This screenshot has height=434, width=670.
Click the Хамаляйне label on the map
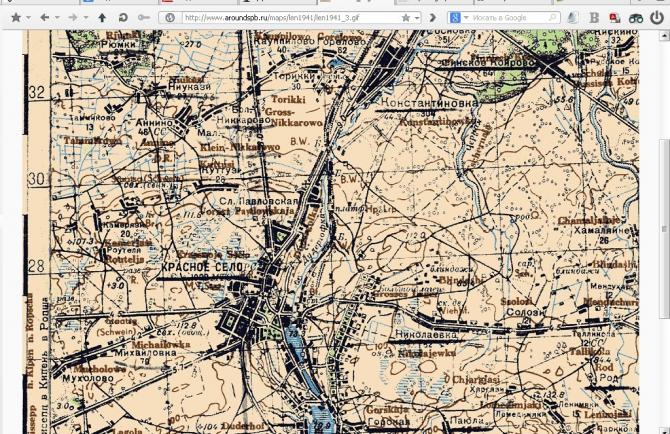coord(601,230)
